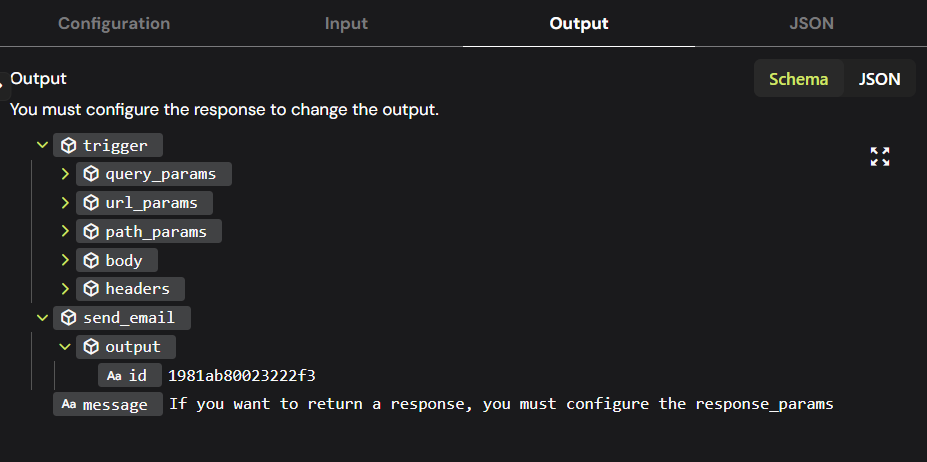
Task: Open the top JSON tab
Action: [810, 23]
